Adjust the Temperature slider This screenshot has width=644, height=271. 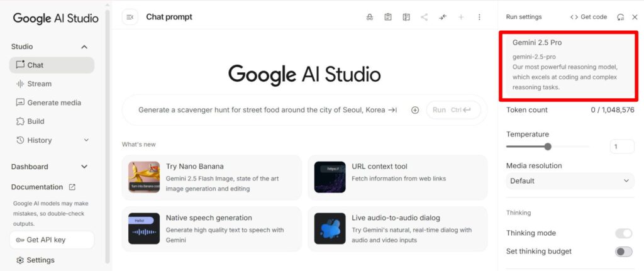pos(548,147)
